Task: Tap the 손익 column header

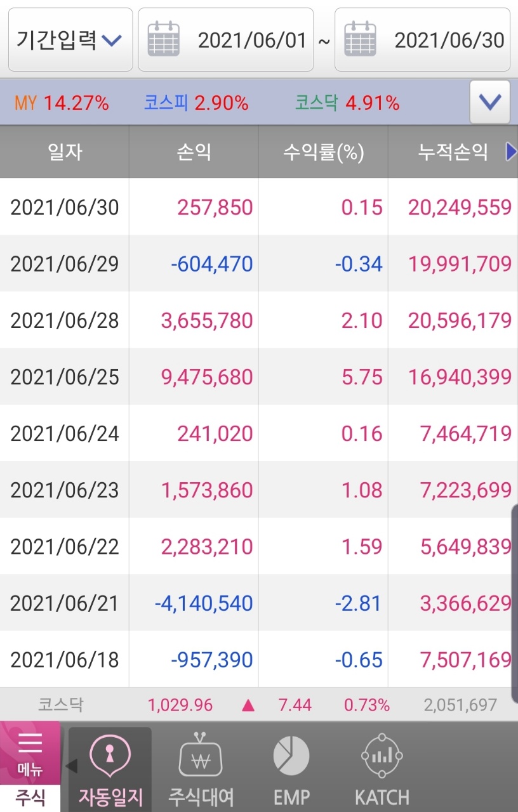Action: coord(194,152)
